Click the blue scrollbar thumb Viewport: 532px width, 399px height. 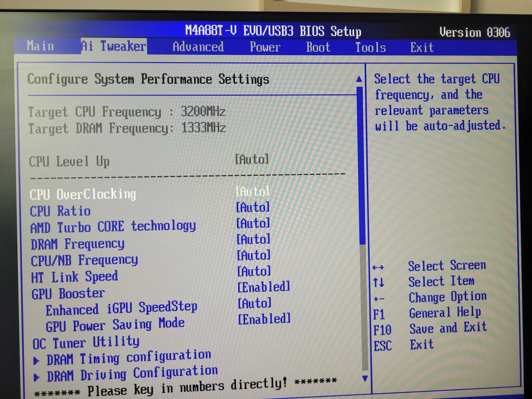361,165
